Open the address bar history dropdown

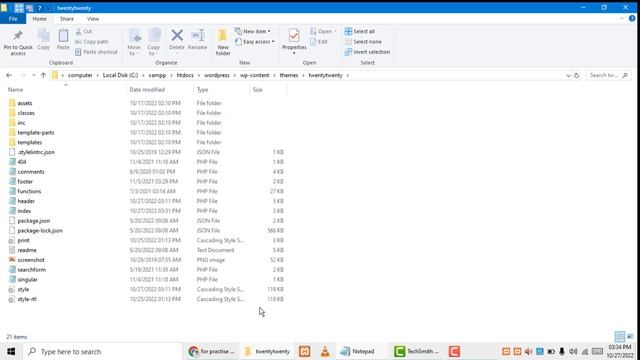pyautogui.click(x=568, y=75)
